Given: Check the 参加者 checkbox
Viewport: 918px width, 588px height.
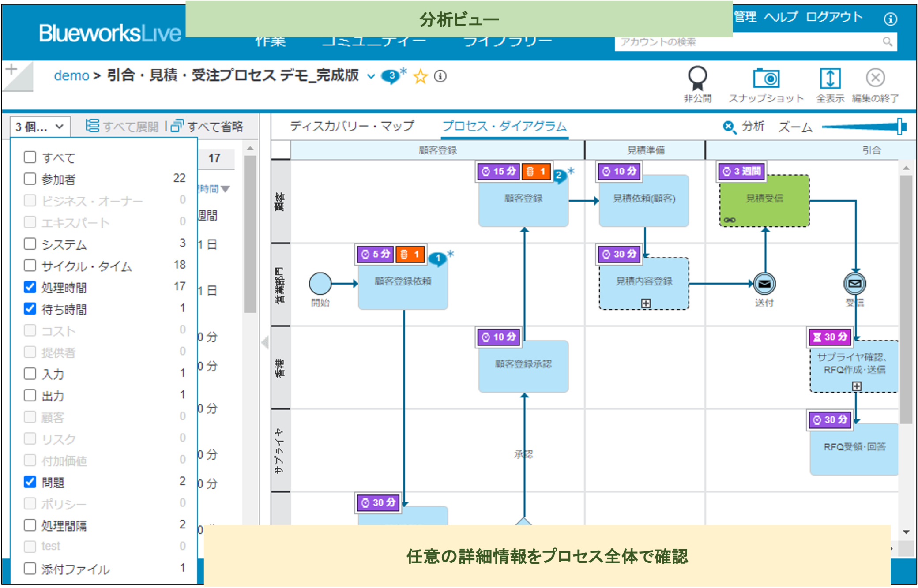Looking at the screenshot, I should pos(30,179).
